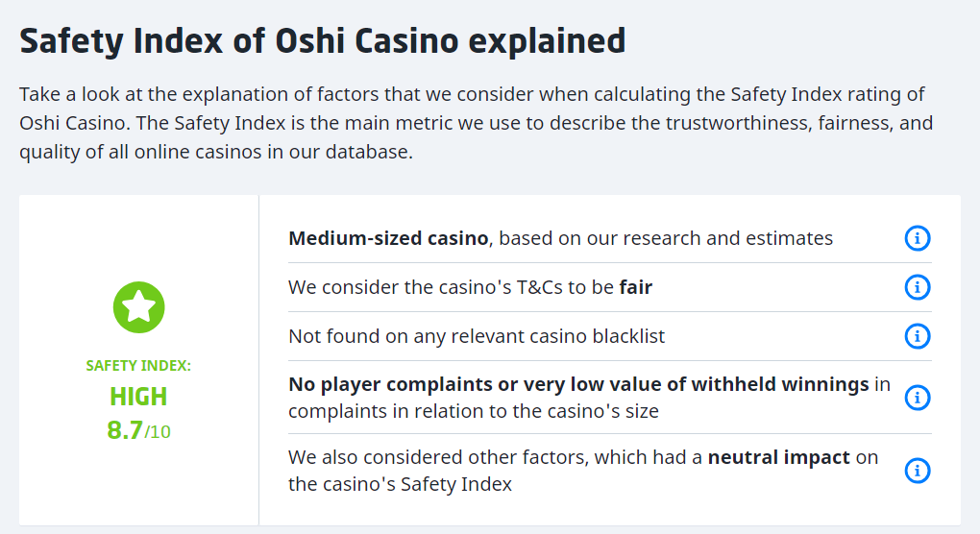Click the 'SAFETY INDEX:' label
The image size is (980, 534).
[x=138, y=366]
